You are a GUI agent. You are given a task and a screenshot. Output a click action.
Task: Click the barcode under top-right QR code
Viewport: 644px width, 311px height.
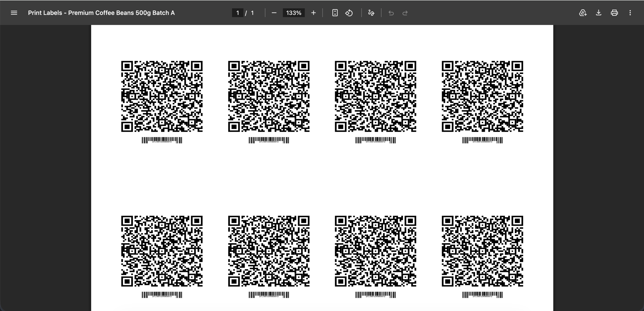[x=482, y=140]
